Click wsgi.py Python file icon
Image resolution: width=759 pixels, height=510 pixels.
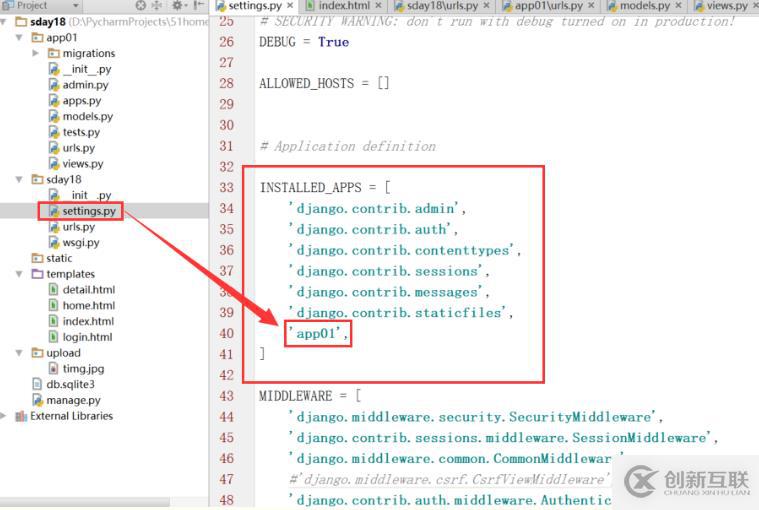pyautogui.click(x=54, y=242)
